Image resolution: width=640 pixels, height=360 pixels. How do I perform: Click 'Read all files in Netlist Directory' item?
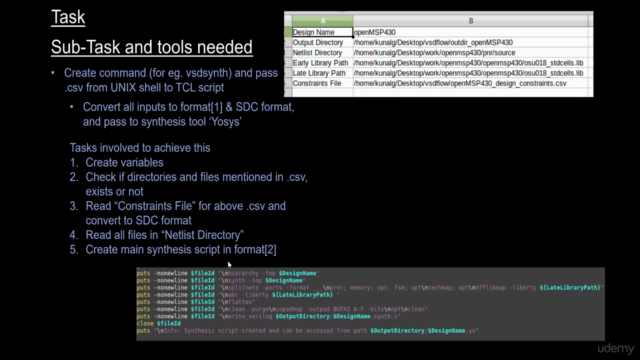click(157, 235)
